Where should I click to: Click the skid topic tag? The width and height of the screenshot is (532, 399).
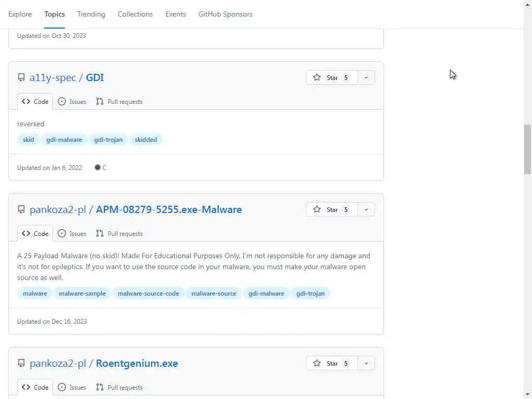pos(29,140)
